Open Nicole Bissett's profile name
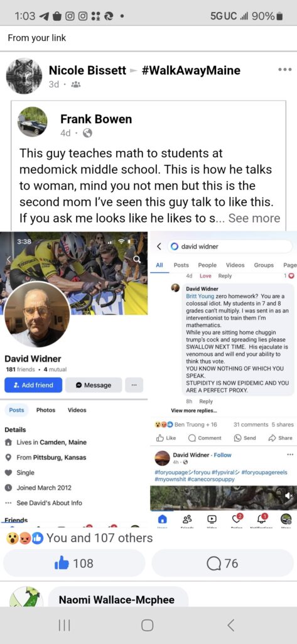This screenshot has width=297, height=644. point(87,70)
